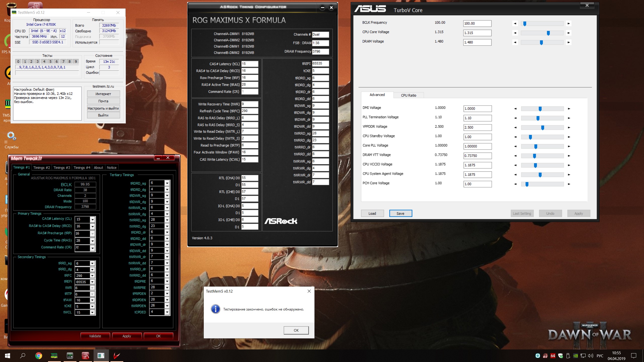Expand the tRDRD_sg tertiary timing dropdown

pos(167,183)
